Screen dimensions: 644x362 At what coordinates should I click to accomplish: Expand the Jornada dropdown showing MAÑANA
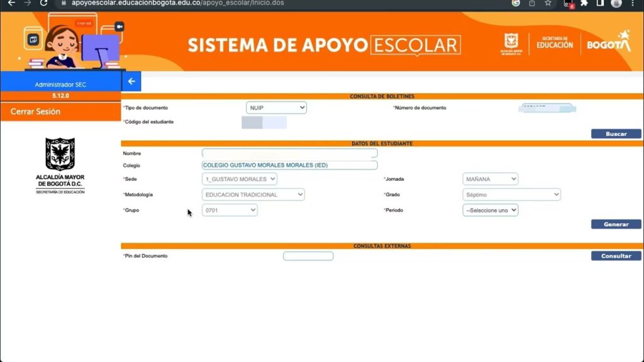(x=490, y=179)
